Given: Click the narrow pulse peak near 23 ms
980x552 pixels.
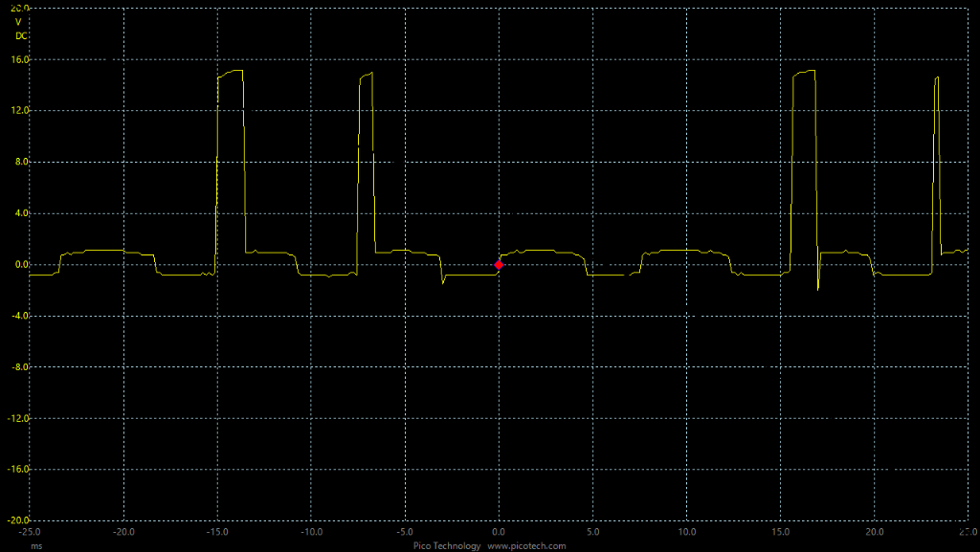Looking at the screenshot, I should 937,78.
